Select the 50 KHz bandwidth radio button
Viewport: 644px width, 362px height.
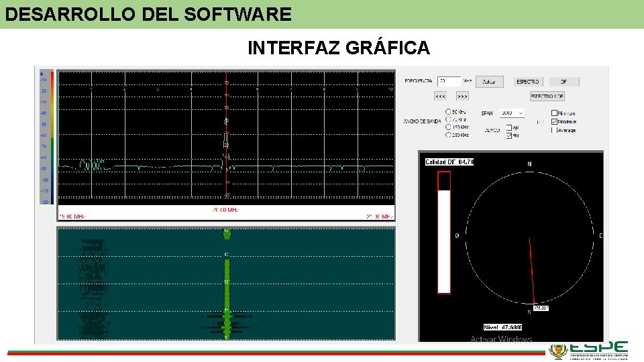point(448,112)
